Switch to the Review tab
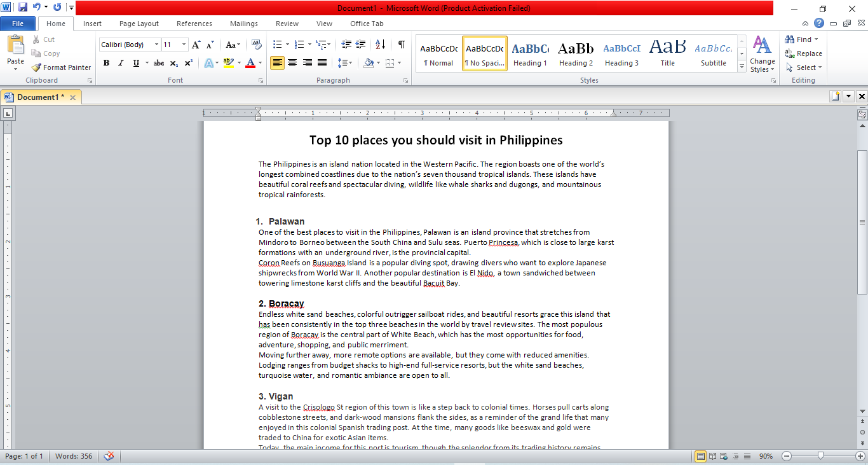Viewport: 868px width, 465px height. pyautogui.click(x=287, y=24)
